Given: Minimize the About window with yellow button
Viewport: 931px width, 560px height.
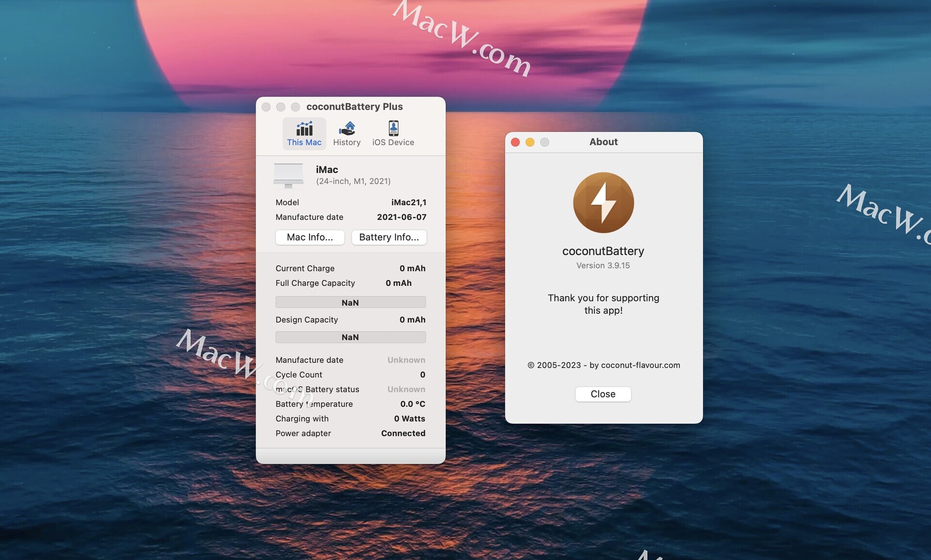Looking at the screenshot, I should pyautogui.click(x=530, y=142).
